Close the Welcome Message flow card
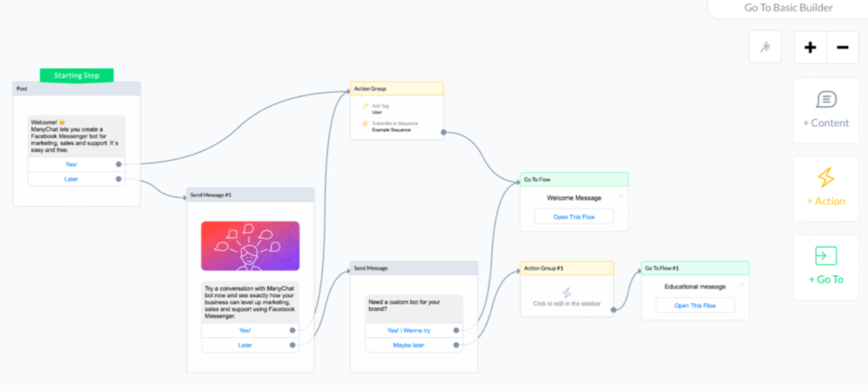This screenshot has width=868, height=391. [x=620, y=196]
